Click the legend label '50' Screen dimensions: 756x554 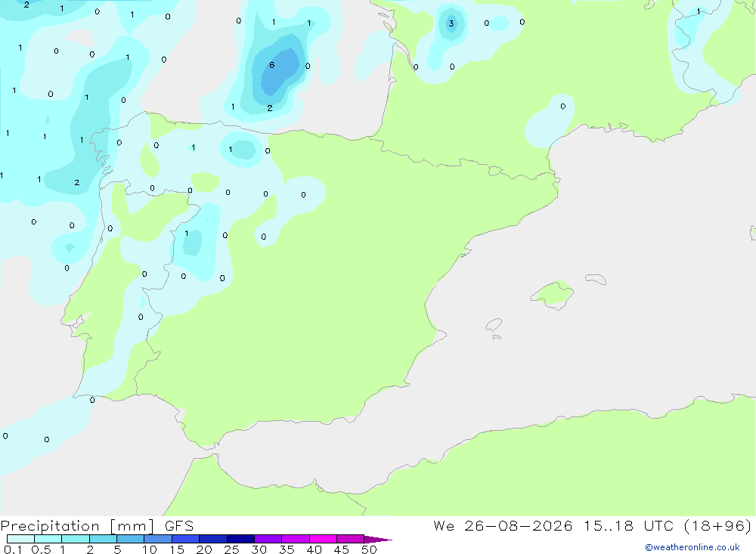(370, 549)
